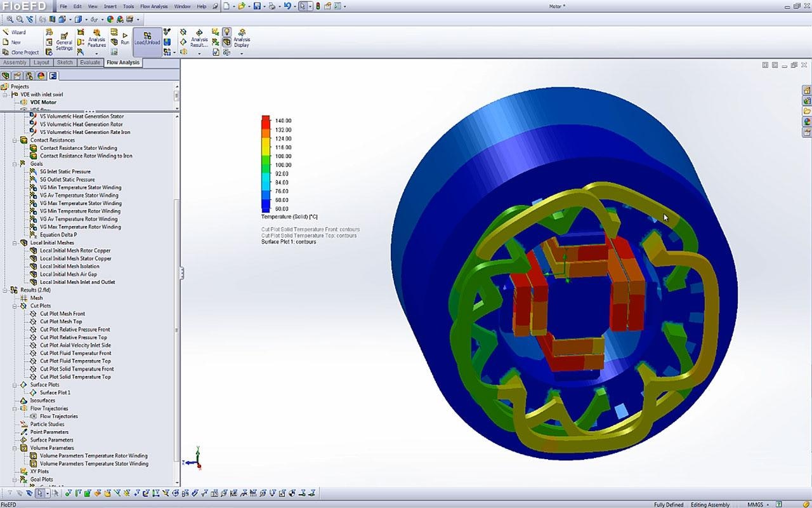Select SG Inlet Static Pressure goal
812x508 pixels.
pyautogui.click(x=65, y=171)
